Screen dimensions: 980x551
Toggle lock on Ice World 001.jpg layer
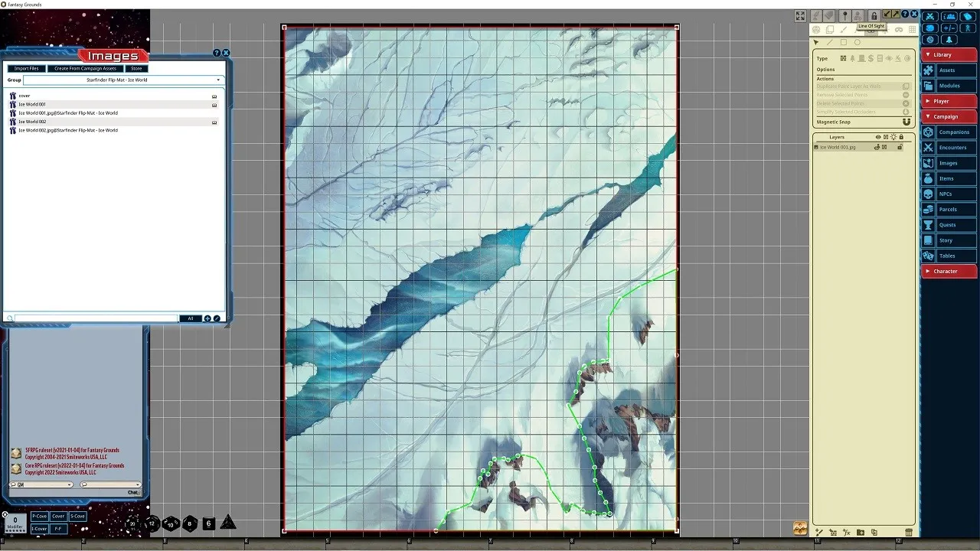(900, 147)
